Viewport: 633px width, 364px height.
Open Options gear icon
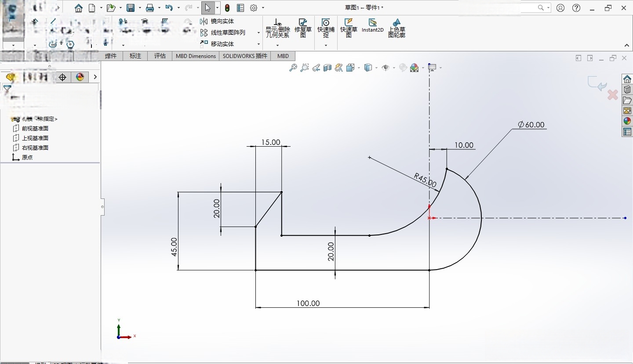pos(254,8)
